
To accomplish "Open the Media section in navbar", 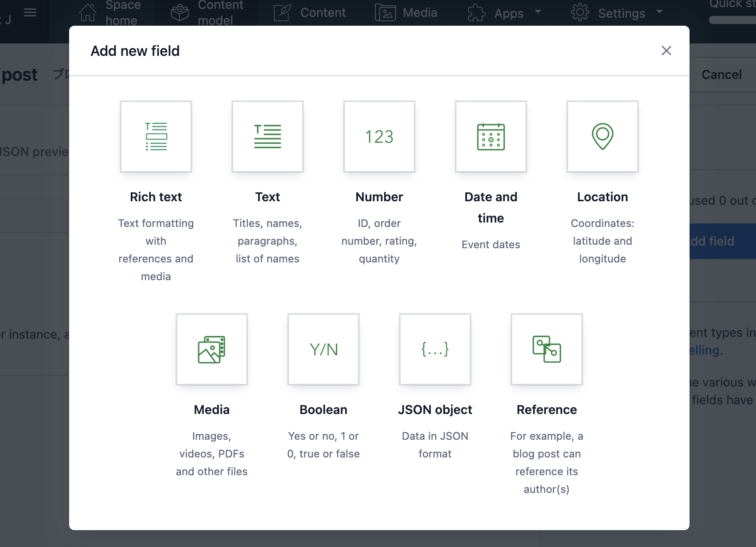I will click(420, 12).
